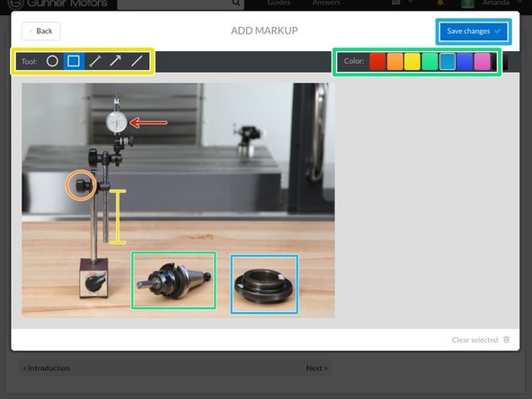The height and width of the screenshot is (399, 532).
Task: Click Clear selected trash option
Action: 481,340
